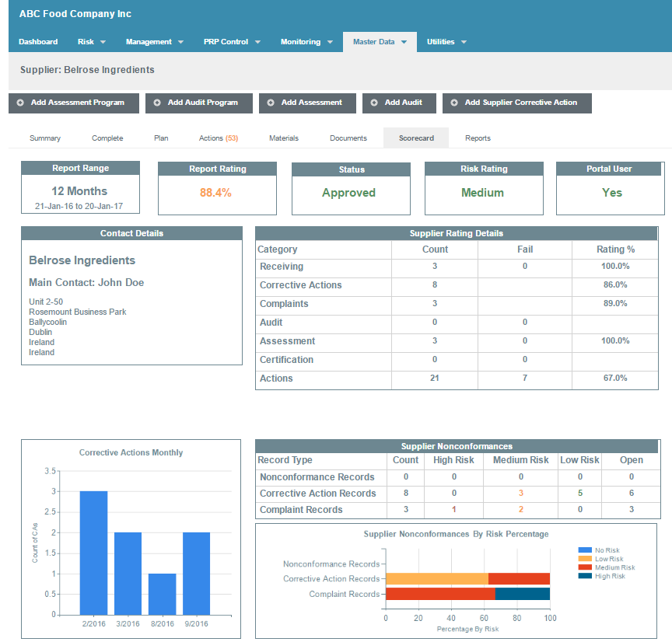The image size is (672, 642).
Task: Open the Management menu
Action: pyautogui.click(x=149, y=41)
